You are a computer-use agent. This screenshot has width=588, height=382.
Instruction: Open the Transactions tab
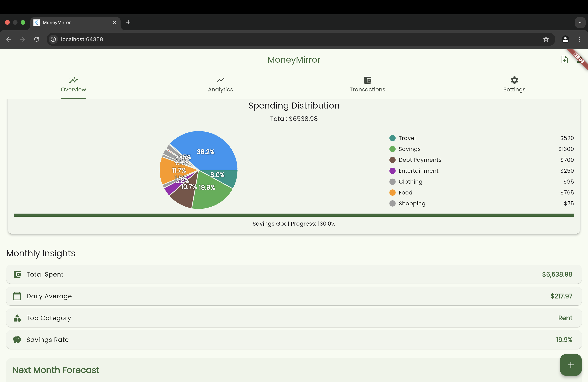pyautogui.click(x=367, y=84)
